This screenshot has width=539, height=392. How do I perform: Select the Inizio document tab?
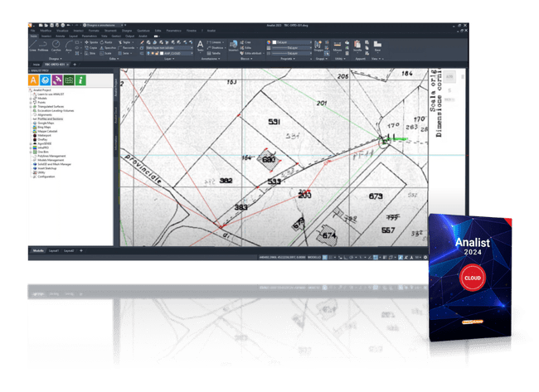(36, 65)
